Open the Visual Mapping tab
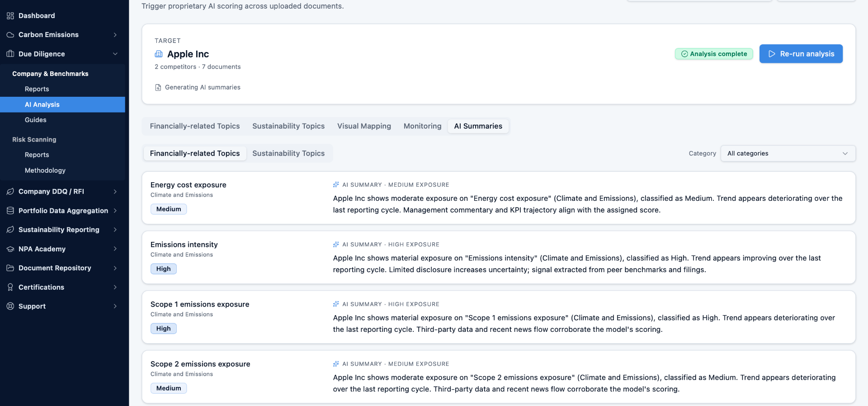The width and height of the screenshot is (868, 406). (364, 126)
